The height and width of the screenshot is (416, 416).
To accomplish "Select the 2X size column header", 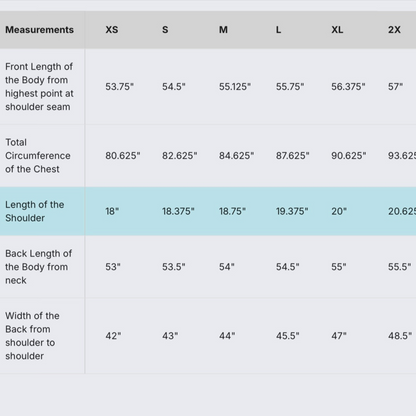I will pos(394,30).
